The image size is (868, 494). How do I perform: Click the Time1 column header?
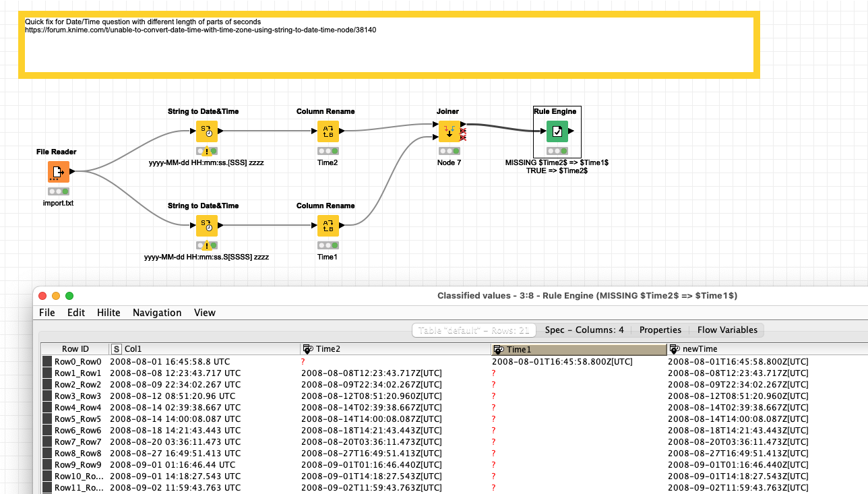coord(579,349)
